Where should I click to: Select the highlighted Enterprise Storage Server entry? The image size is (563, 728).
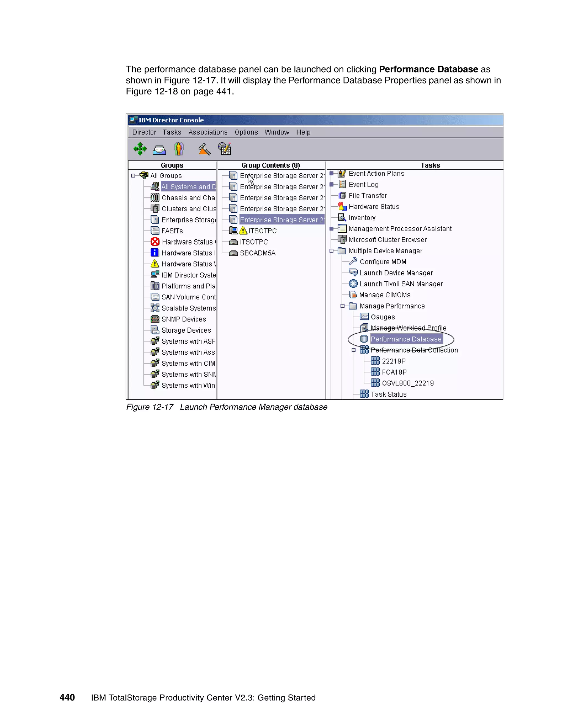tap(282, 220)
